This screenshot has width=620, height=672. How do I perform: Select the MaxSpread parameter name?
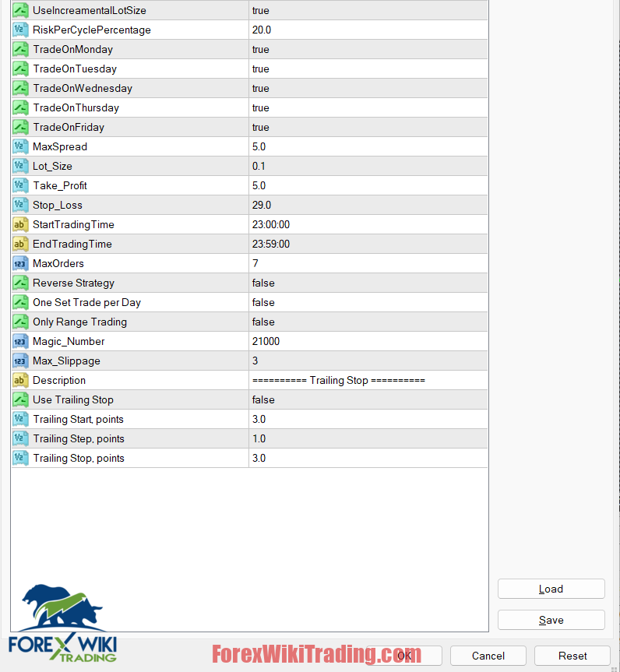click(60, 146)
